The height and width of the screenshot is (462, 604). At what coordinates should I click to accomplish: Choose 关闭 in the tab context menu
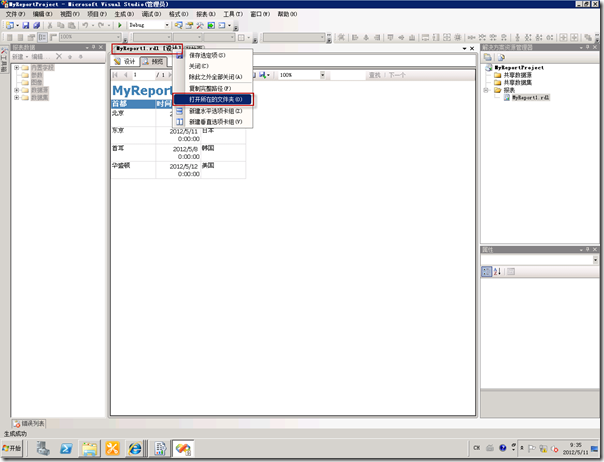200,66
